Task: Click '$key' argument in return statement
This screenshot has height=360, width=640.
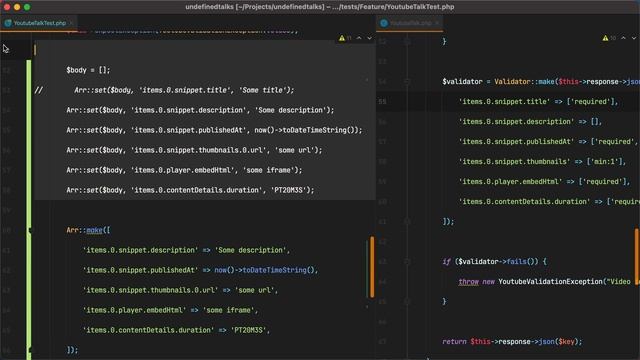Action: 566,342
